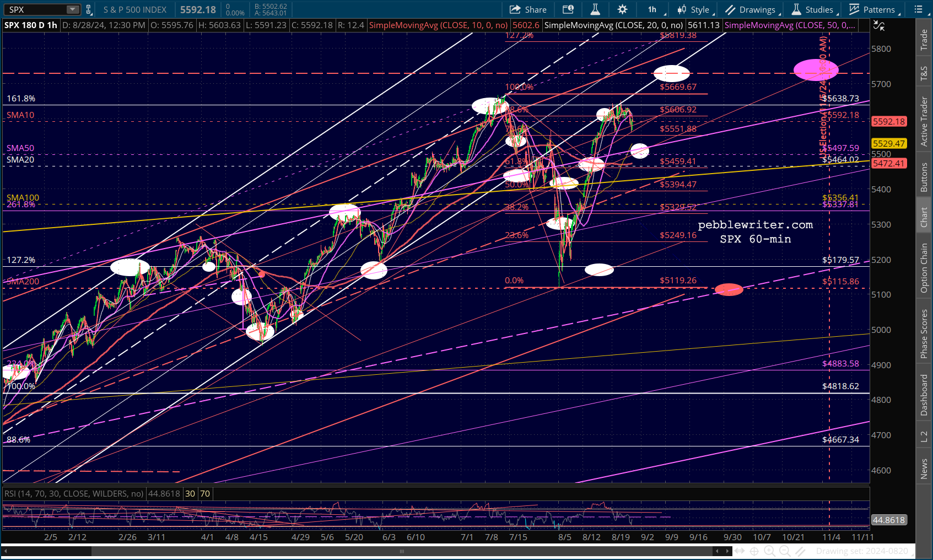Open the Studies menu dropdown

(x=814, y=9)
